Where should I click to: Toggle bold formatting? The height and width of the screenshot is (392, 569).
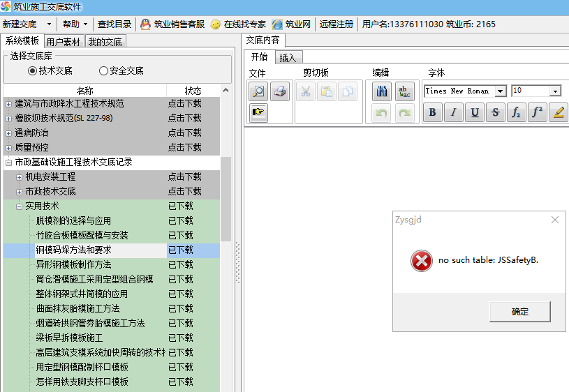pyautogui.click(x=433, y=113)
